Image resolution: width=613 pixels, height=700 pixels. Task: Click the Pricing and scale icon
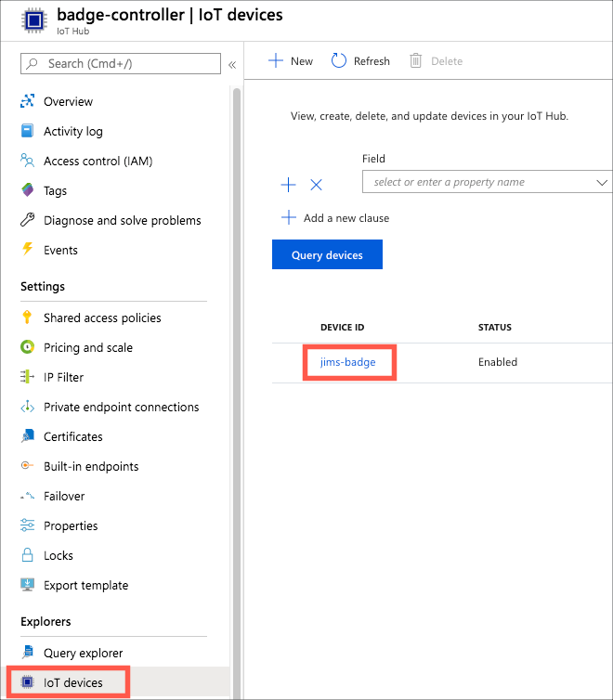coord(27,347)
